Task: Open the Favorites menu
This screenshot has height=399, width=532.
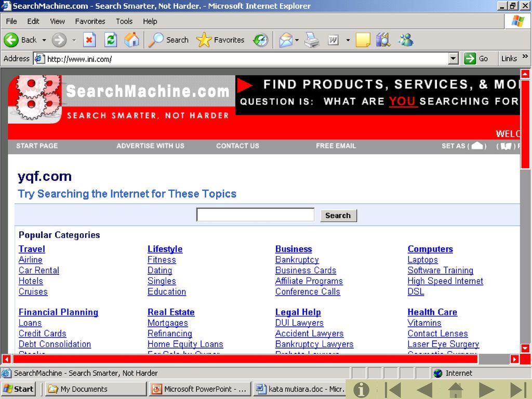Action: click(x=90, y=21)
